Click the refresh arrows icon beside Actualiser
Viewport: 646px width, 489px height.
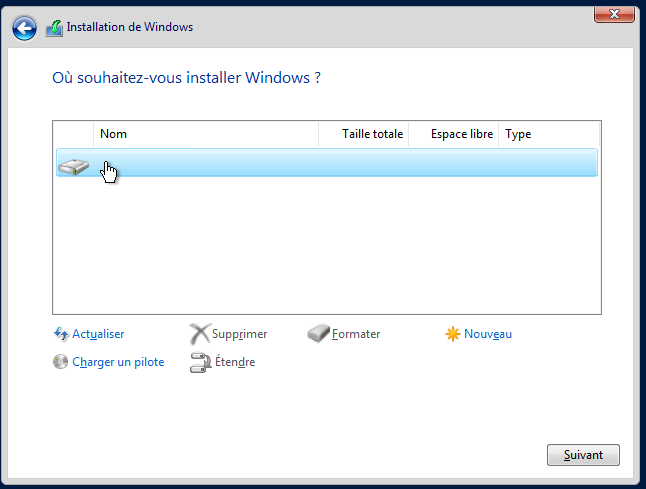pos(60,334)
